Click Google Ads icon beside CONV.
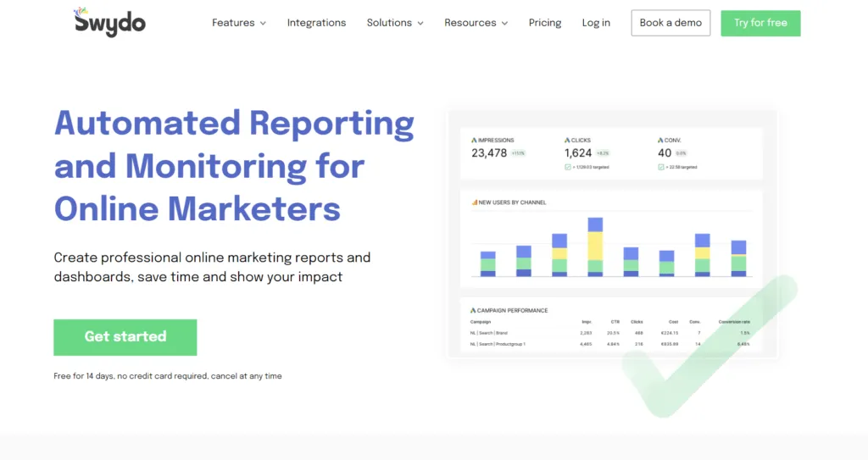This screenshot has width=868, height=460. pos(659,141)
